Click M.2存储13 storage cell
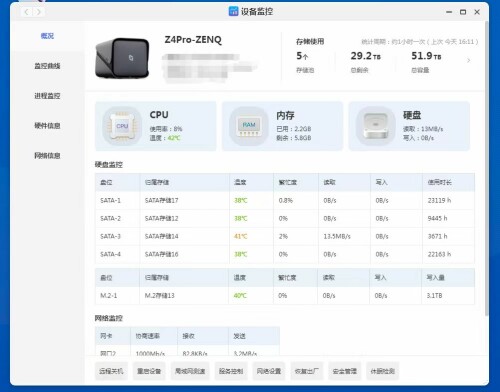The width and height of the screenshot is (500, 392). 160,296
